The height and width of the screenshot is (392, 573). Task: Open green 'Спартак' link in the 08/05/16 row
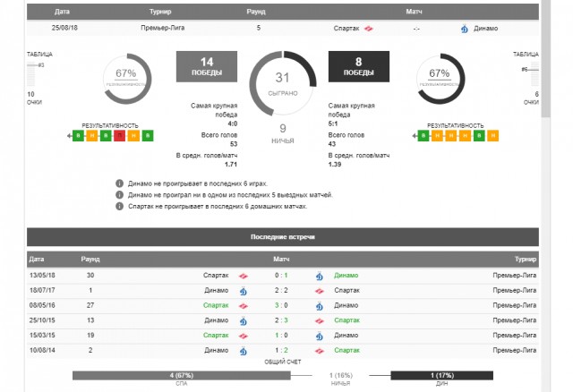click(216, 305)
